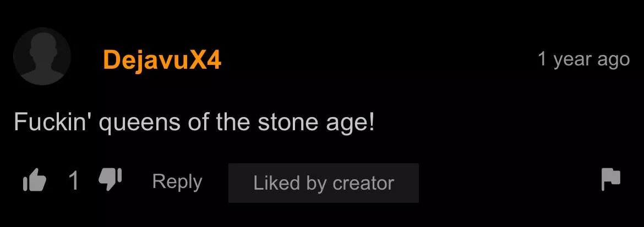Screen dimensions: 644x227
Task: Open DejavuX4's profile avatar silhouette
Action: pos(42,56)
